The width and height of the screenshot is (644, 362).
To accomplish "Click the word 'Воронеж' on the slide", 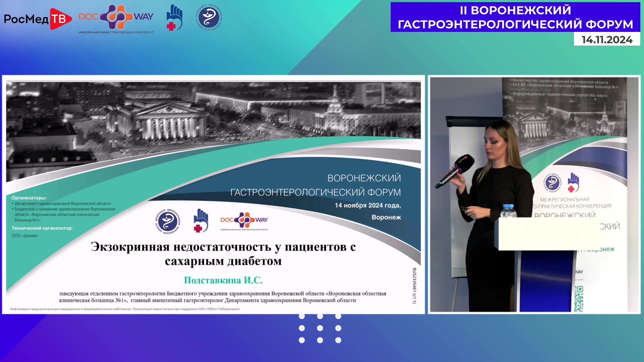I will coord(386,217).
